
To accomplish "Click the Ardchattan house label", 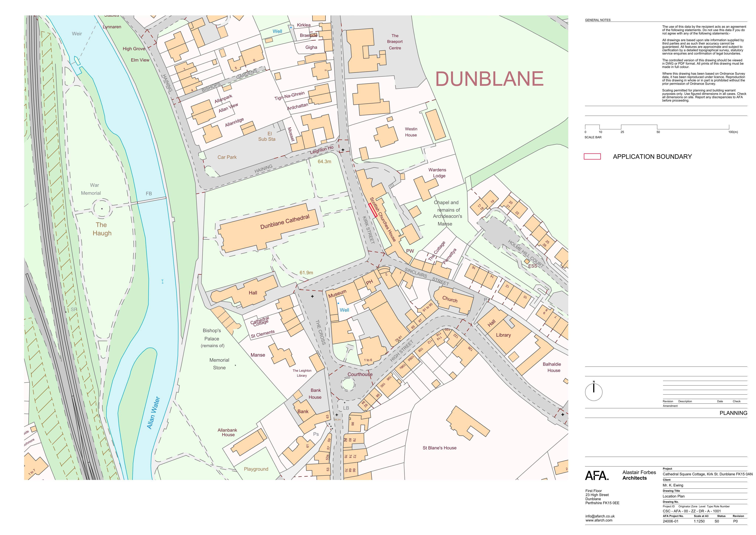I will point(298,106).
